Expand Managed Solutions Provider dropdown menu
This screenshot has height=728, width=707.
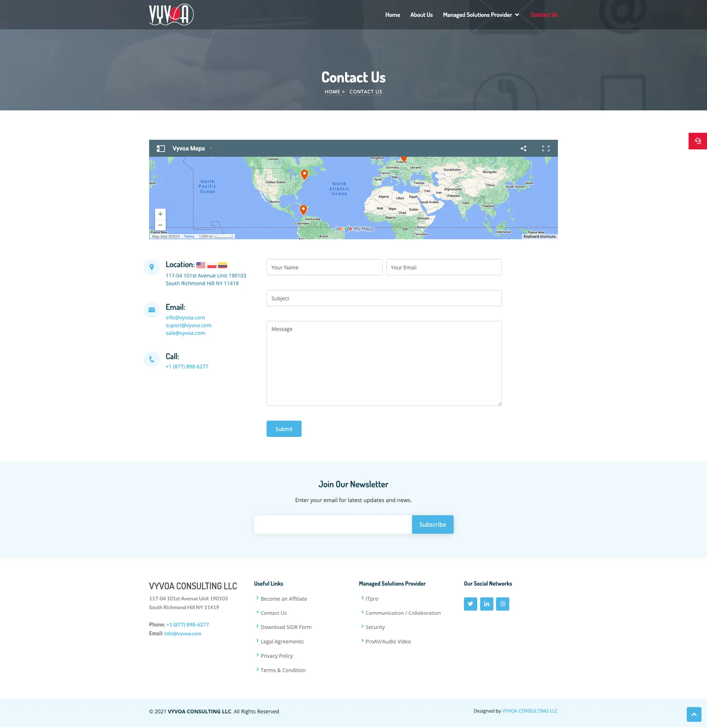coord(481,15)
